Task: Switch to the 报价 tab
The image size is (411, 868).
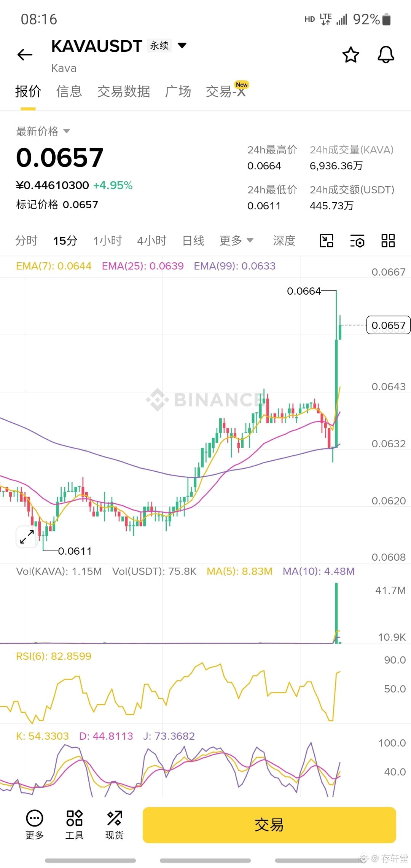Action: 28,91
